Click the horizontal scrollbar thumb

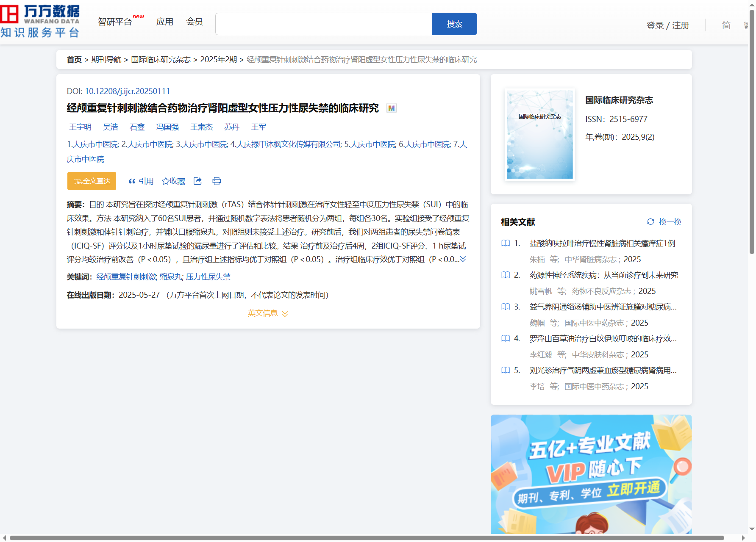point(367,538)
